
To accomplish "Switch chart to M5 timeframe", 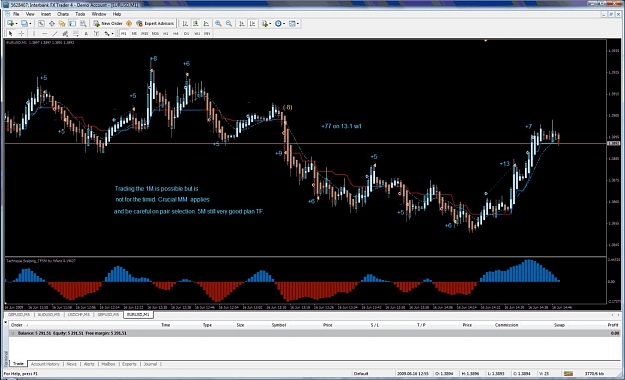I will [134, 33].
